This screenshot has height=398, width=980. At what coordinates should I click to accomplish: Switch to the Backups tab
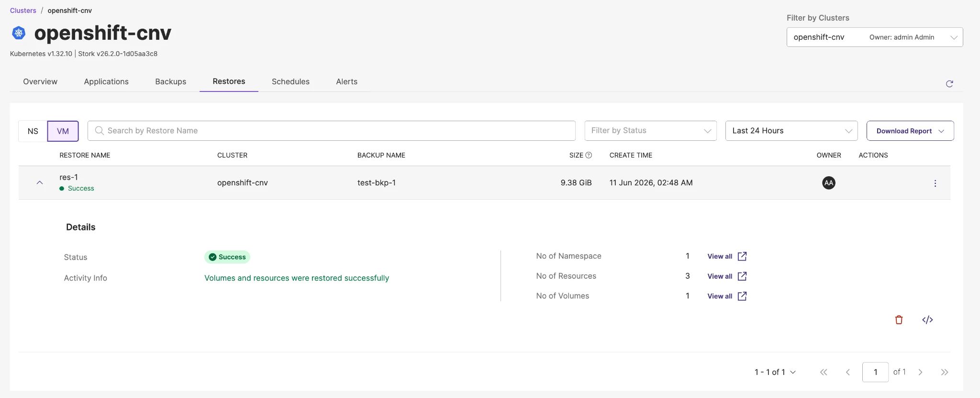170,82
